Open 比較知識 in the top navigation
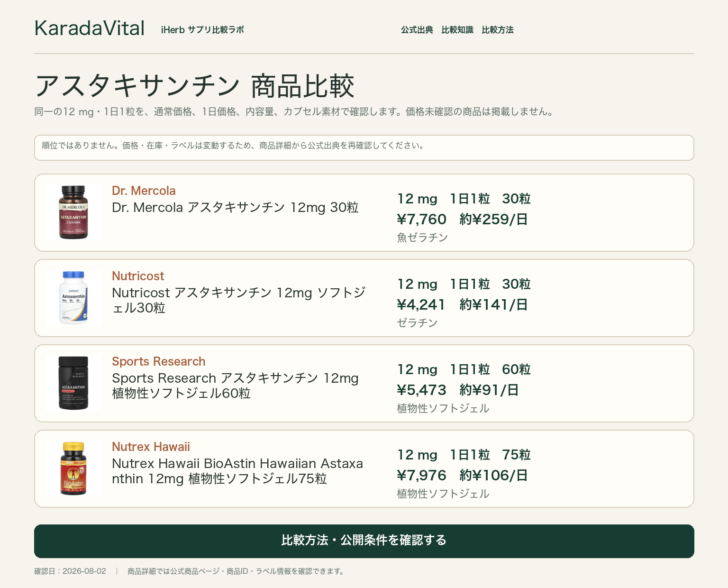The width and height of the screenshot is (728, 588). pyautogui.click(x=457, y=30)
